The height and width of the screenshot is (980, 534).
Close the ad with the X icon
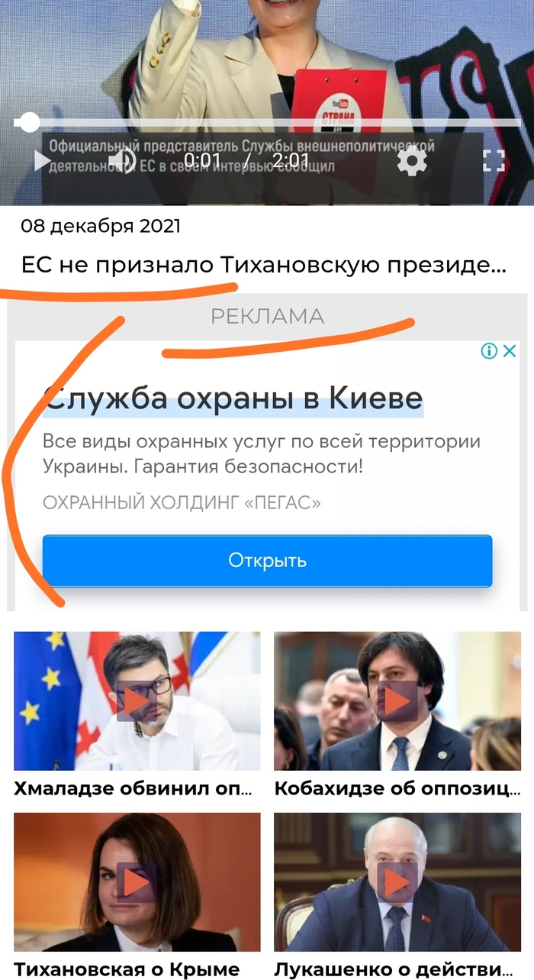510,350
